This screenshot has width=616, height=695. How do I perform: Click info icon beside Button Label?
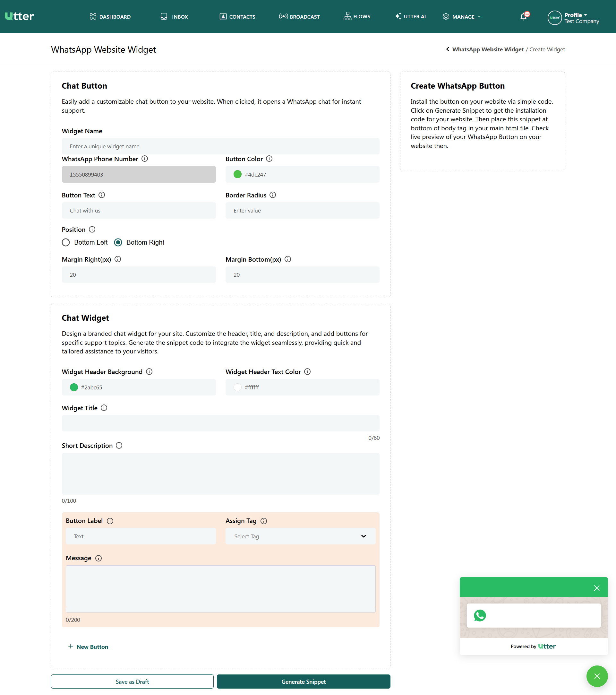click(110, 521)
